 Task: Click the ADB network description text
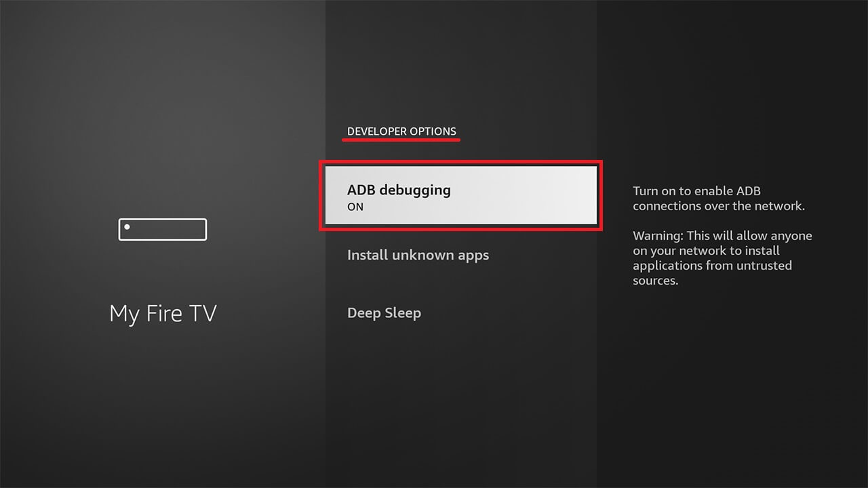(719, 198)
